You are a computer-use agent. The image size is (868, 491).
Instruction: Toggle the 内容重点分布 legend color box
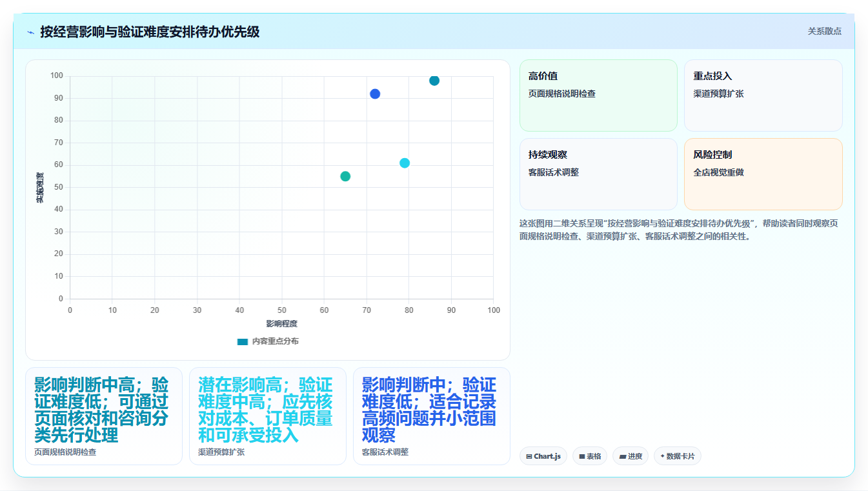click(243, 341)
